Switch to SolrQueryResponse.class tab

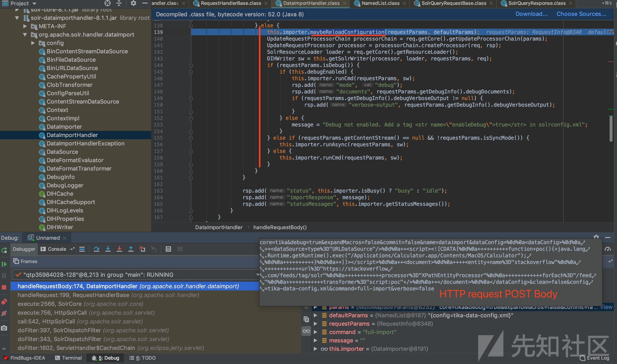click(537, 3)
